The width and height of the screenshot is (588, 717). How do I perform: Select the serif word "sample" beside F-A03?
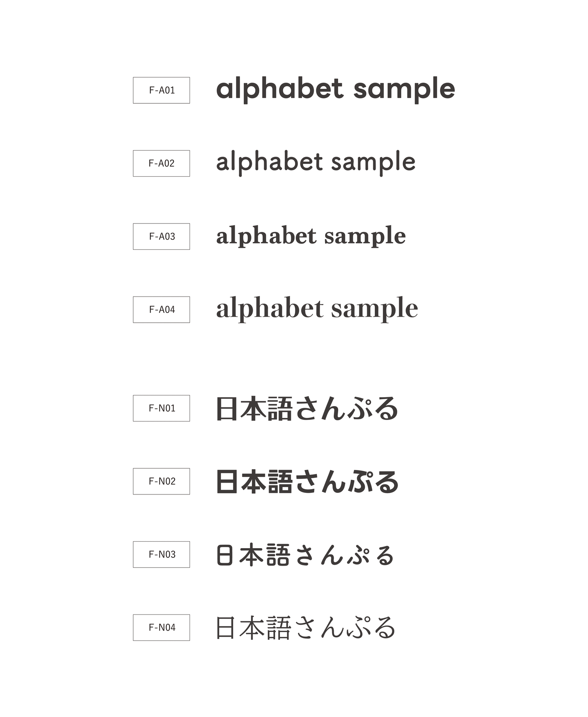click(365, 236)
